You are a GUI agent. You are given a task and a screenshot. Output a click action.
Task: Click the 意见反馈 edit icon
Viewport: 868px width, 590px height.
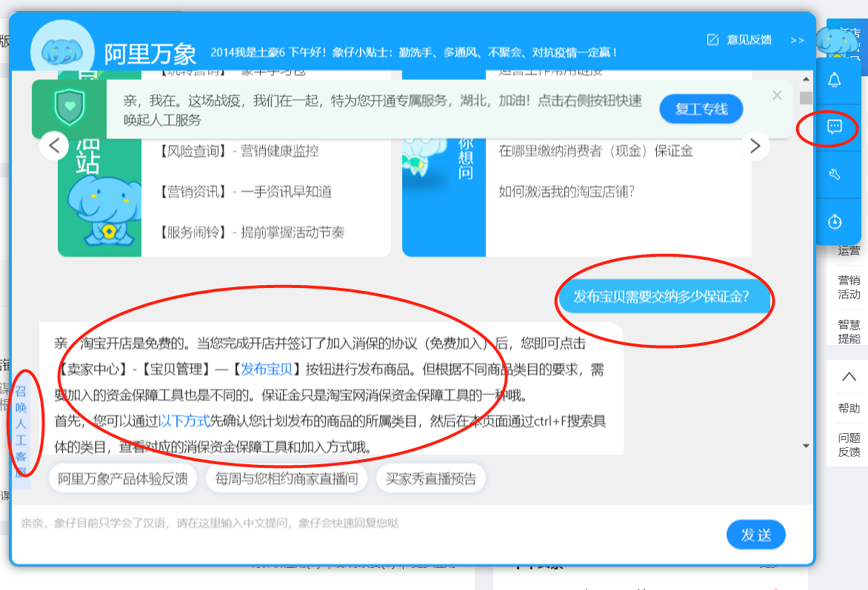[x=713, y=40]
